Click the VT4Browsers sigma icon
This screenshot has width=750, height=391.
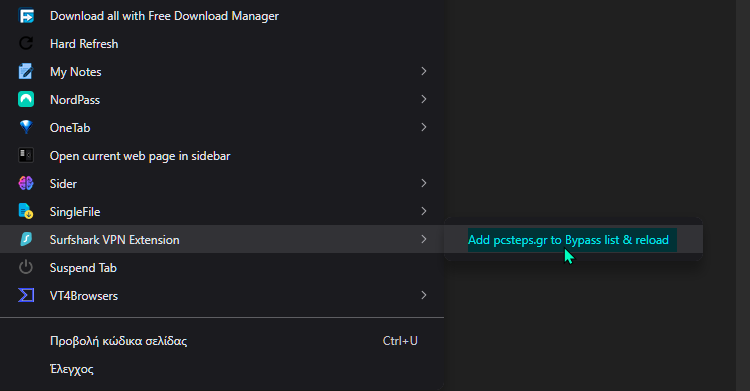pos(26,295)
